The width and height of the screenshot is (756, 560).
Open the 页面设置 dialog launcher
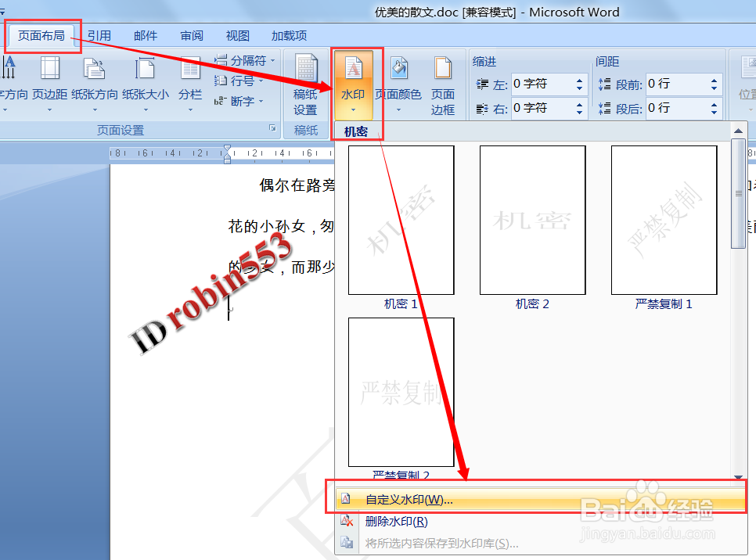[272, 128]
